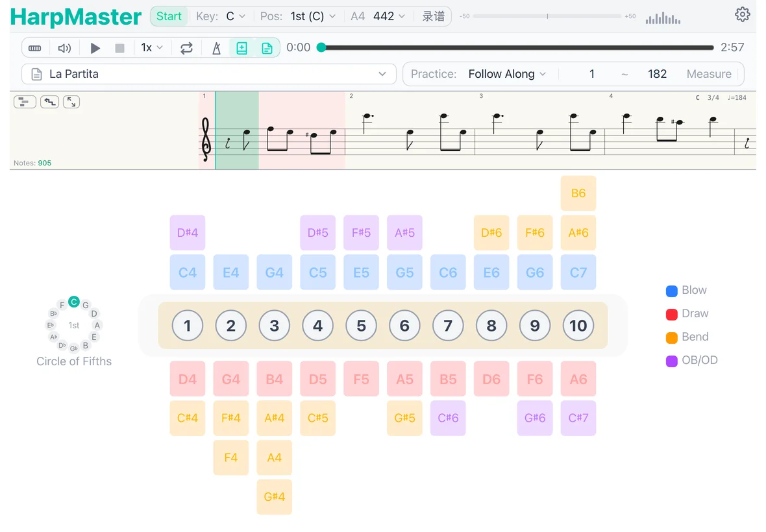Toggle the book-plus icon in the toolbar
This screenshot has width=766, height=532.
[x=241, y=47]
